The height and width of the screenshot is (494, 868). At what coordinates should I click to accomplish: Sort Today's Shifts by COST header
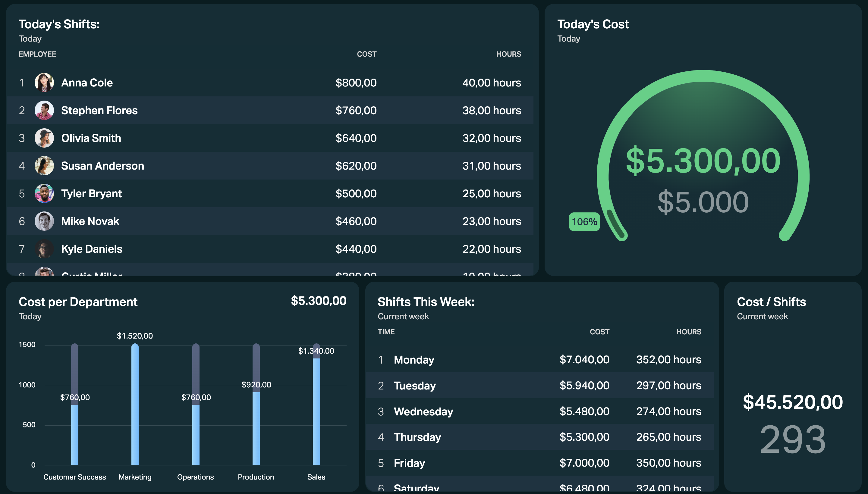click(366, 54)
